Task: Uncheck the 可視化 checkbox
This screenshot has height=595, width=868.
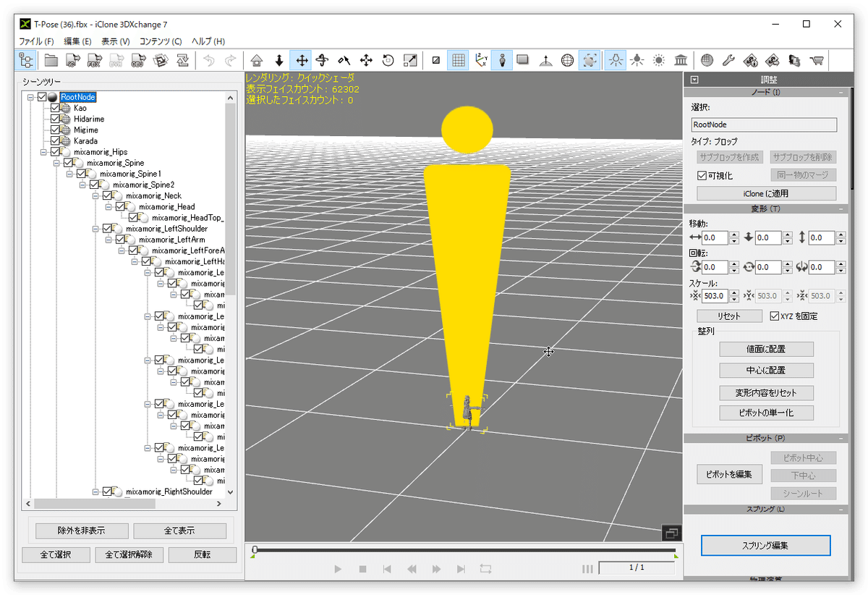Action: point(702,176)
